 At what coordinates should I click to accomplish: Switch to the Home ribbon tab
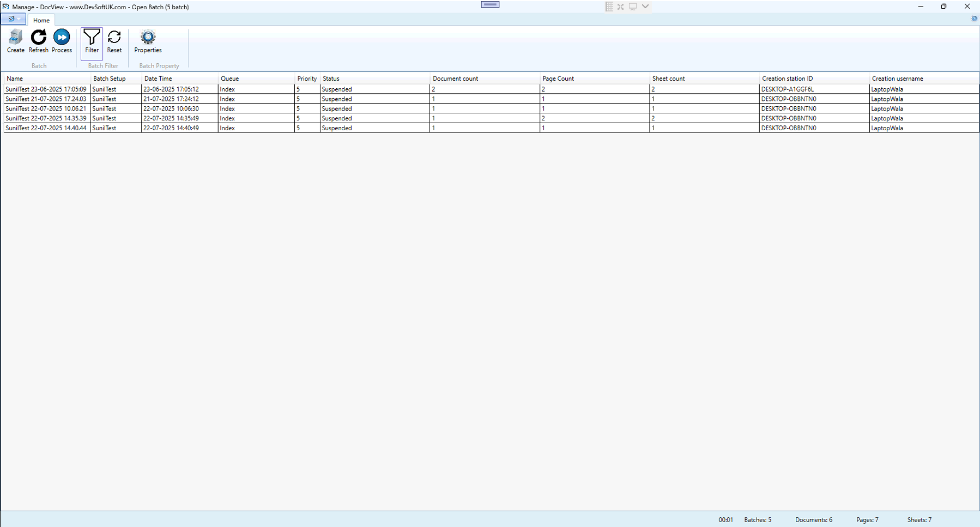41,20
